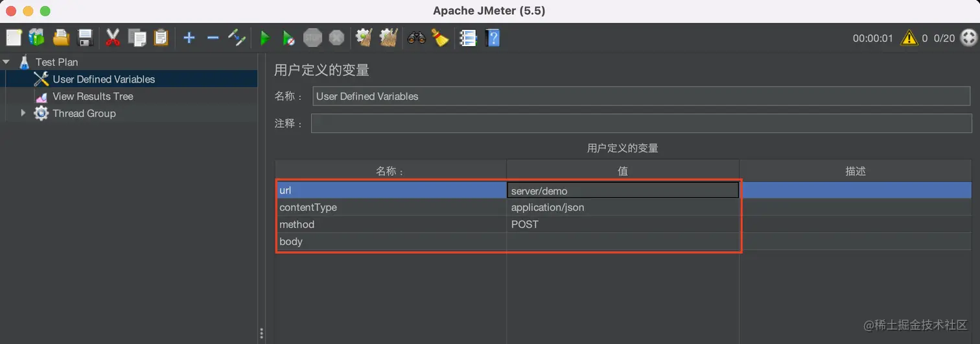The width and height of the screenshot is (980, 344).
Task: Sort by the 名称 column header
Action: click(x=391, y=171)
